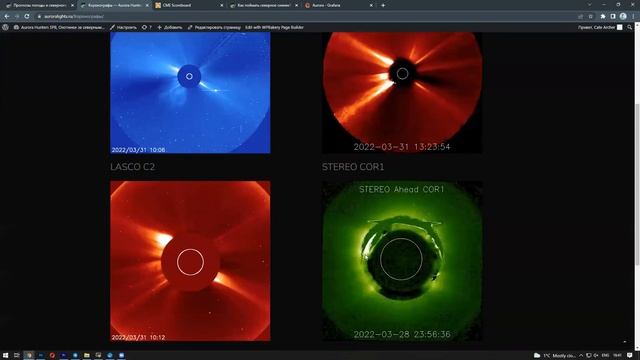Viewport: 640px width, 360px height.
Task: Close the CME Scoreboard tab
Action: [x=222, y=5]
